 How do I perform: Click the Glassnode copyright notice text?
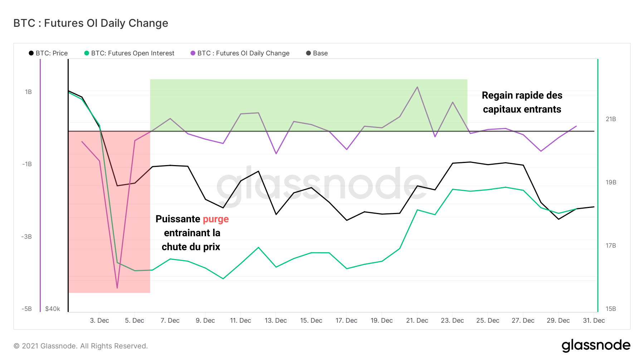click(x=80, y=346)
